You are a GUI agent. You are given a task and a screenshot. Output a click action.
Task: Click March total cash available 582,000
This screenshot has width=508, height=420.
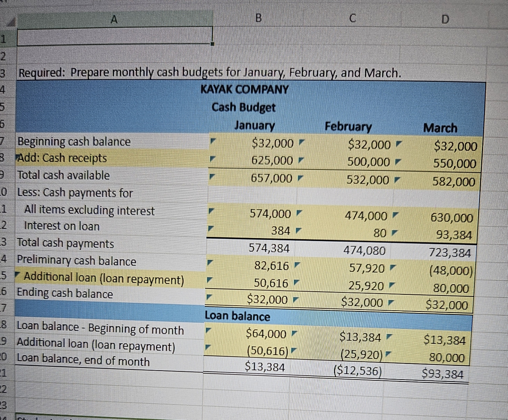[454, 182]
